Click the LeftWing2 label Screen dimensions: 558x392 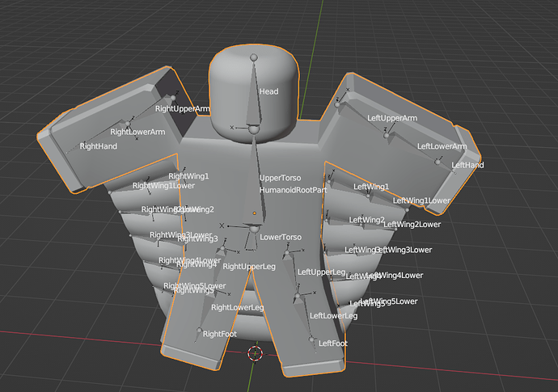click(x=367, y=220)
